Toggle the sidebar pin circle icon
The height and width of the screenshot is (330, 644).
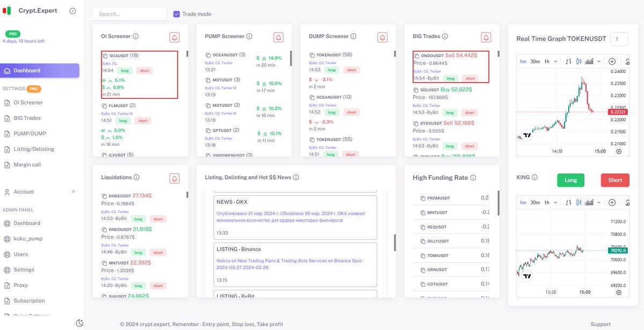(73, 11)
